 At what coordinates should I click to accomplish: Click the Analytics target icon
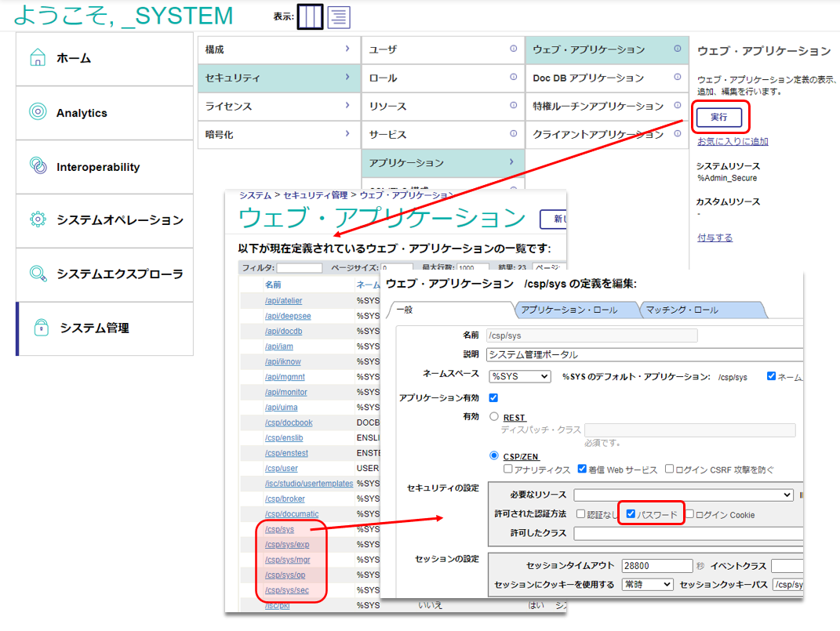point(38,112)
